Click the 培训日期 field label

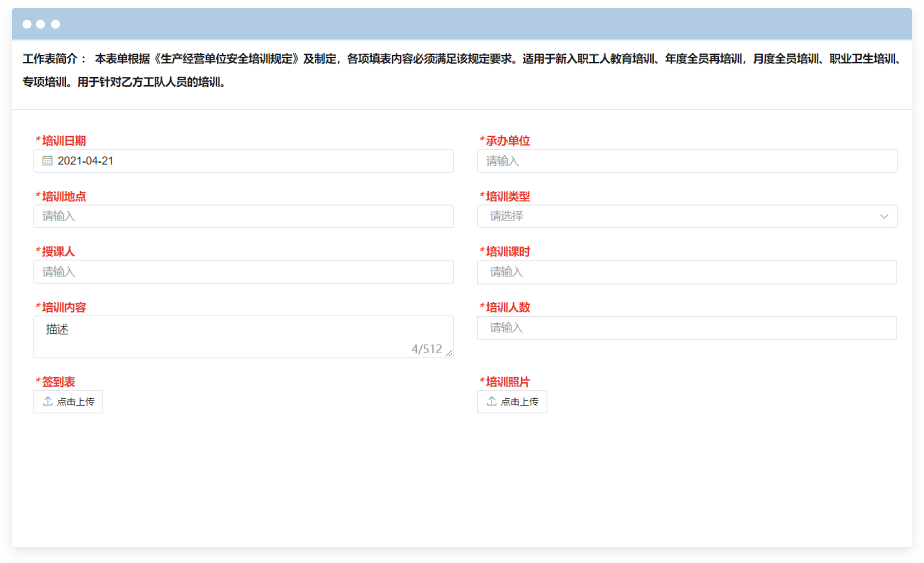pyautogui.click(x=63, y=141)
